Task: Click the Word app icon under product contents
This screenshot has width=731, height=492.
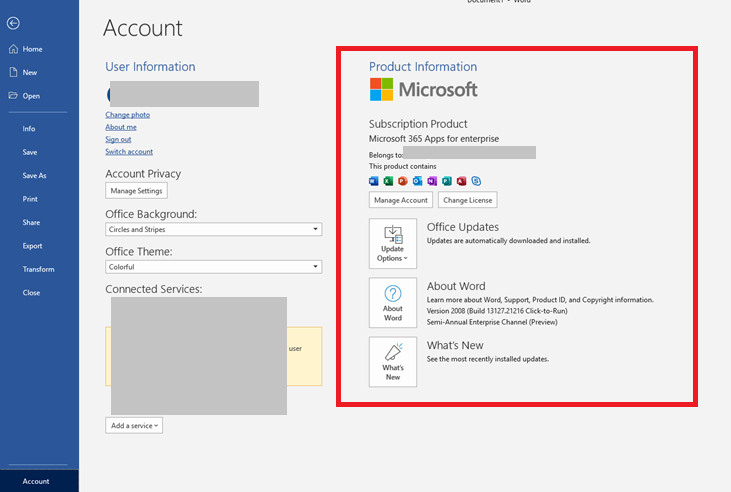Action: point(373,181)
